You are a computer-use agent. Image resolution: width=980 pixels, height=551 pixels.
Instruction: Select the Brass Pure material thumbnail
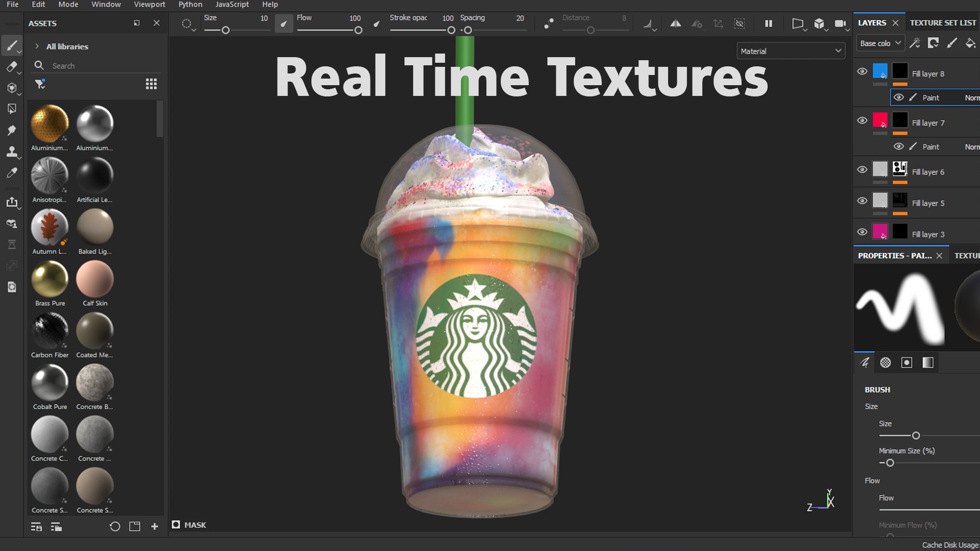point(50,279)
